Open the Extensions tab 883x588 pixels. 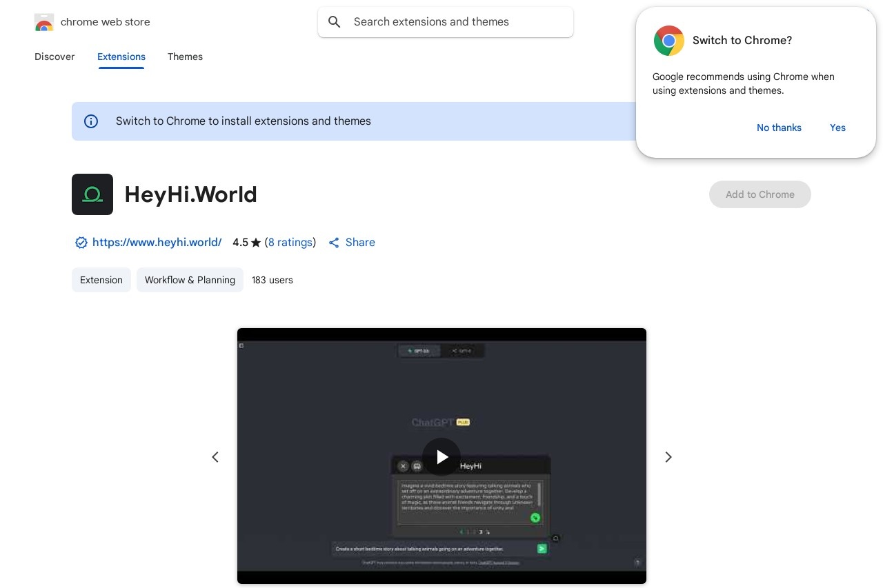point(121,57)
